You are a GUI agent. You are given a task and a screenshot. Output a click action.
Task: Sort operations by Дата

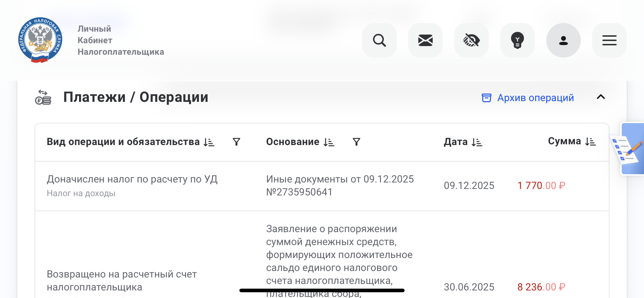[x=477, y=143]
